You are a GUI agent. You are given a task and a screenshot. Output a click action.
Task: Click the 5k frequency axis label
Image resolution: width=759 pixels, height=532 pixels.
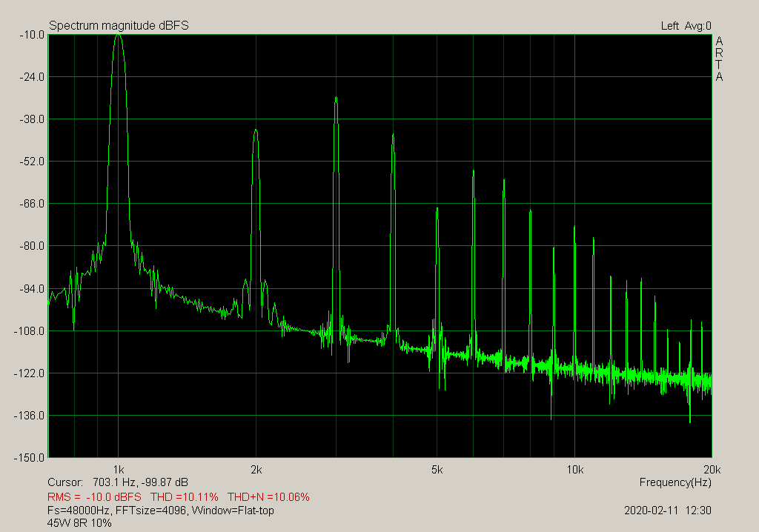[x=437, y=470]
